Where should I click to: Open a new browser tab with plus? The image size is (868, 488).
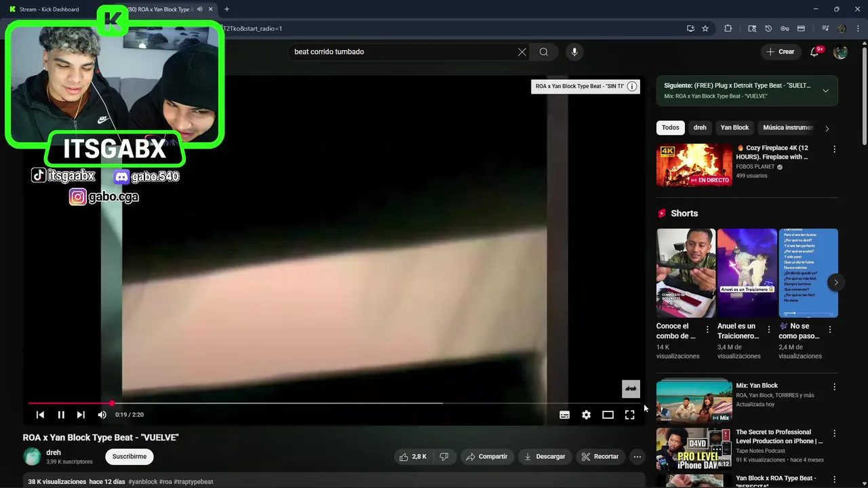click(x=226, y=9)
